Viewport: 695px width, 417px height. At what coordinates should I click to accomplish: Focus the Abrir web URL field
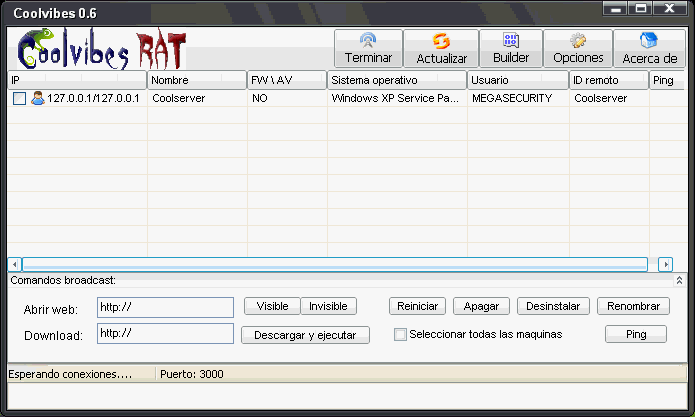(x=165, y=307)
